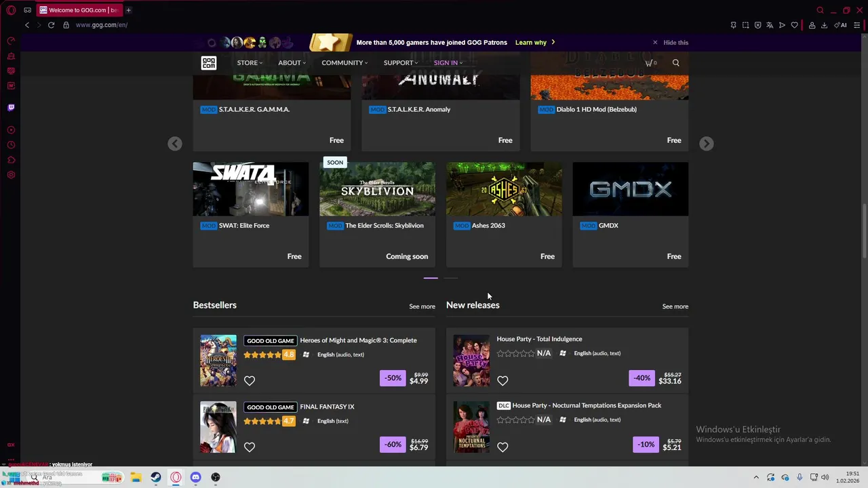Open the browser downloads icon

[824, 25]
